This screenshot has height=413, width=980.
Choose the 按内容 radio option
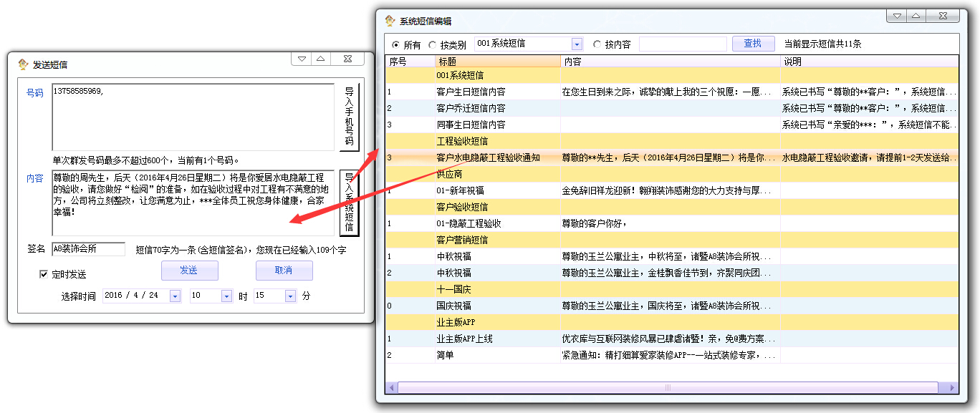click(597, 44)
